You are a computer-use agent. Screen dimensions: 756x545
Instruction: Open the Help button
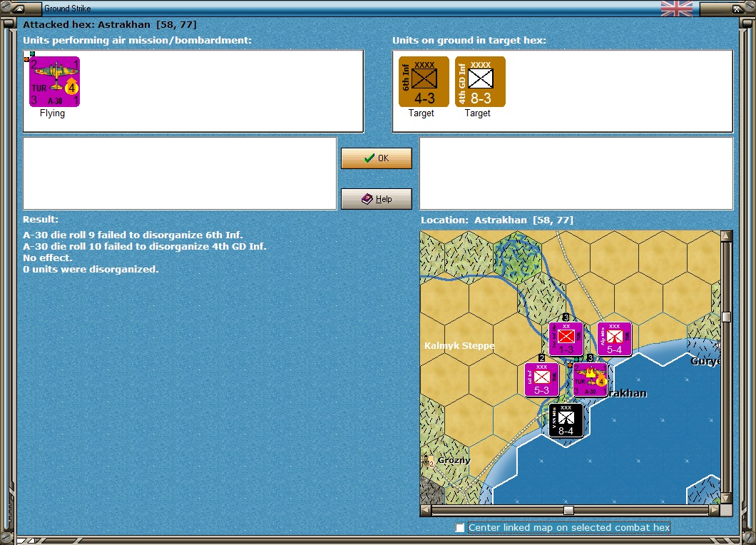tap(377, 199)
